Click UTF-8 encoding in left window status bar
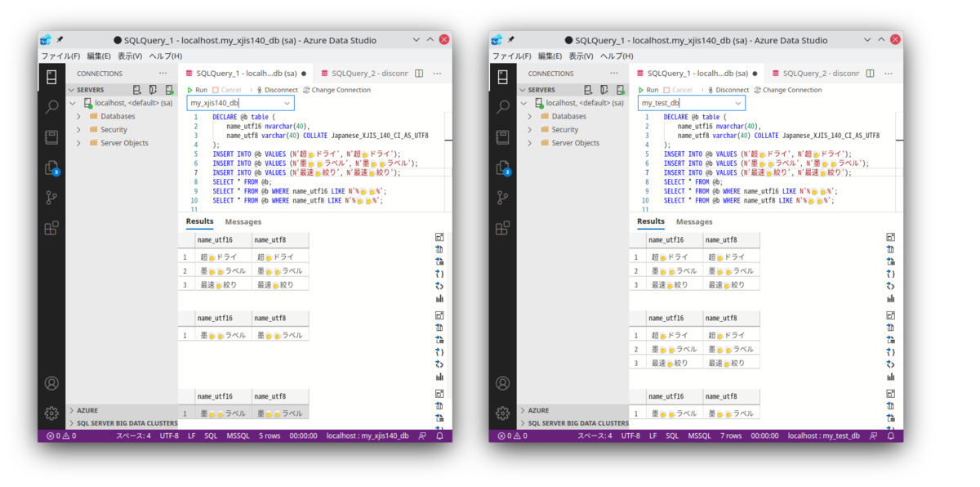Viewport: 980px width, 487px height. point(169,436)
